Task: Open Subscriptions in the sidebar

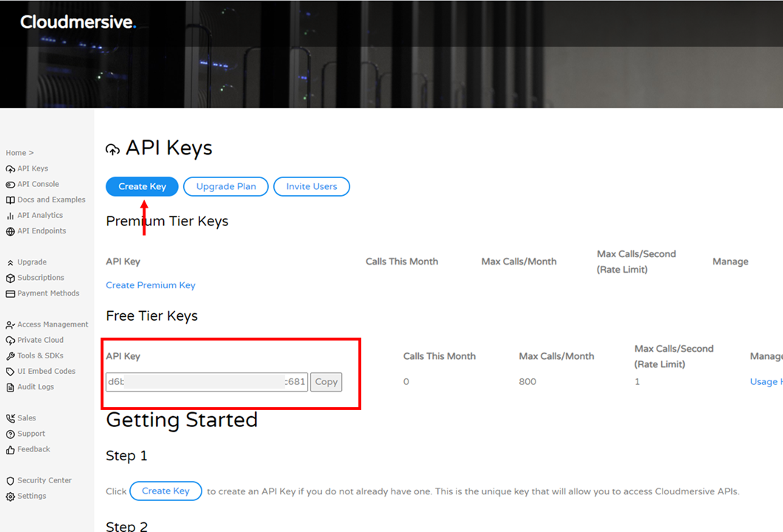Action: pos(41,277)
